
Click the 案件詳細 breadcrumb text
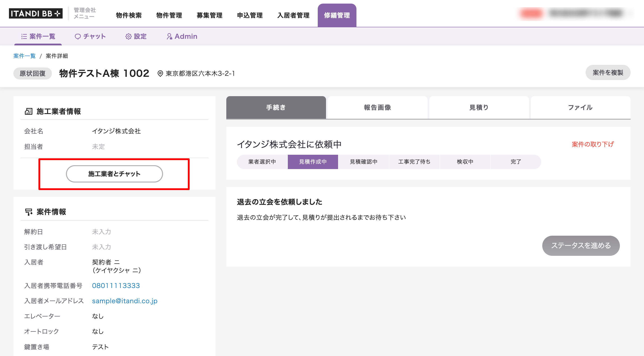tap(57, 56)
